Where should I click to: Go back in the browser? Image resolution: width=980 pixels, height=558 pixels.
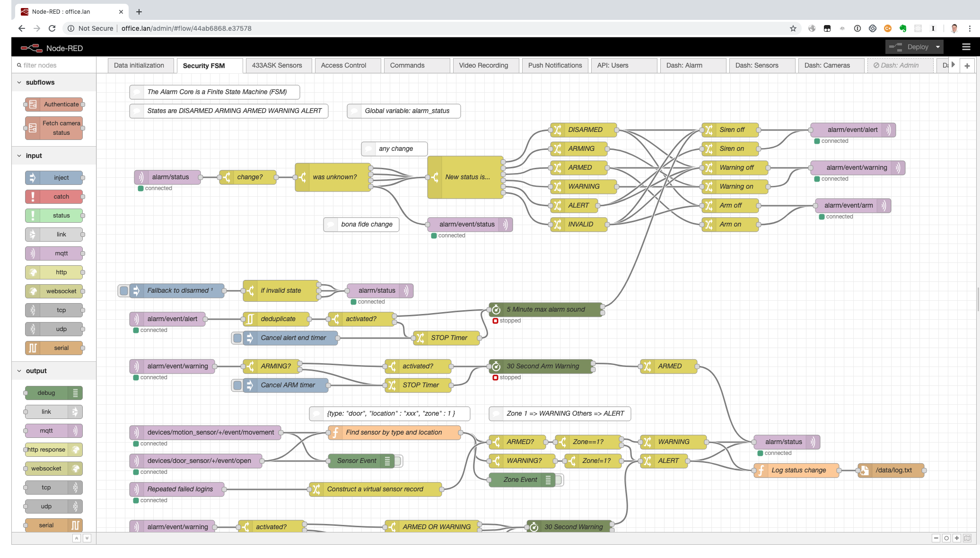point(22,28)
